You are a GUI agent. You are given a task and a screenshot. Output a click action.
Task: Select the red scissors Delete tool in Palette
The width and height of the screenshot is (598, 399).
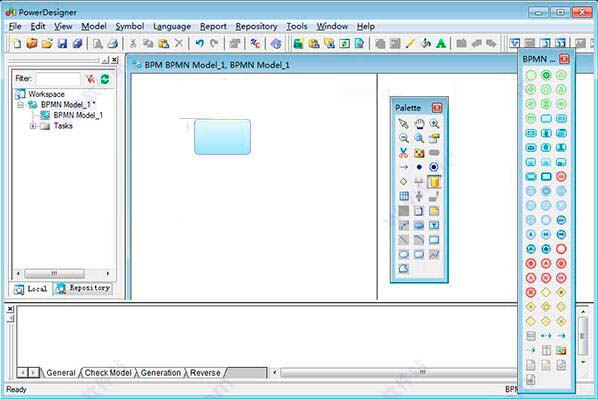pos(403,153)
